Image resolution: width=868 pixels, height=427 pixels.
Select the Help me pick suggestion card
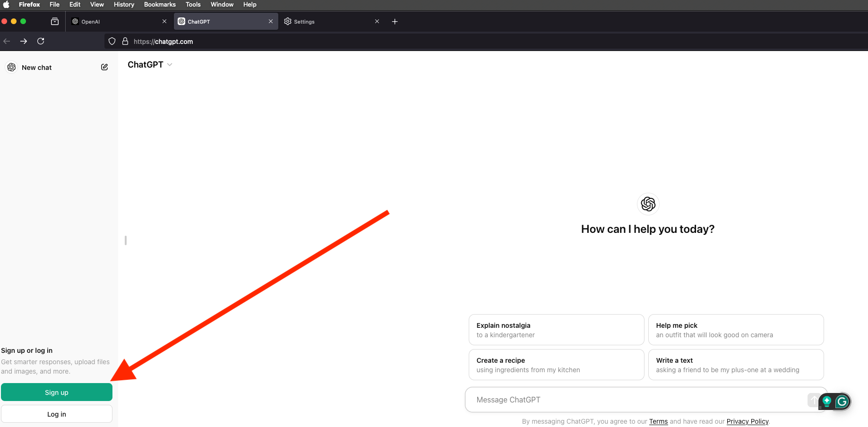coord(736,330)
